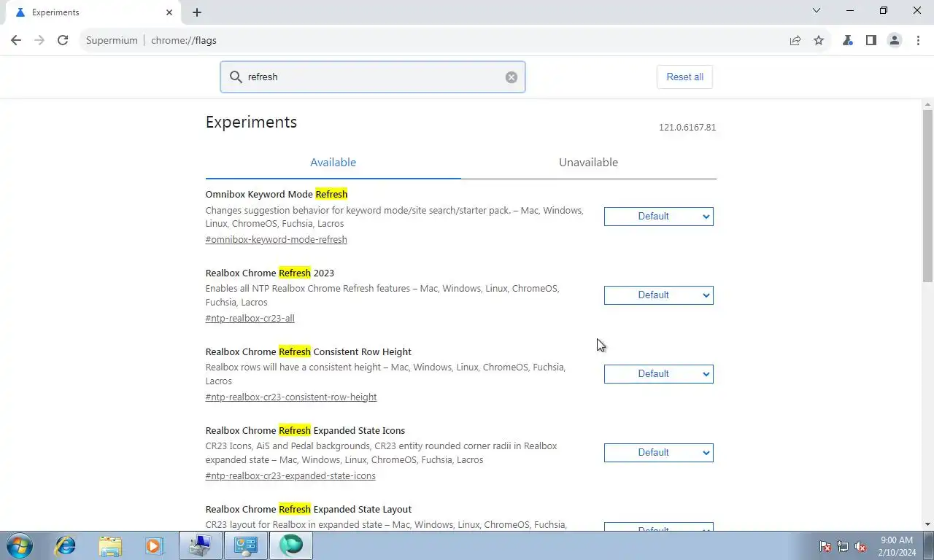Reload the chrome://flags page
This screenshot has width=934, height=560.
tap(63, 41)
